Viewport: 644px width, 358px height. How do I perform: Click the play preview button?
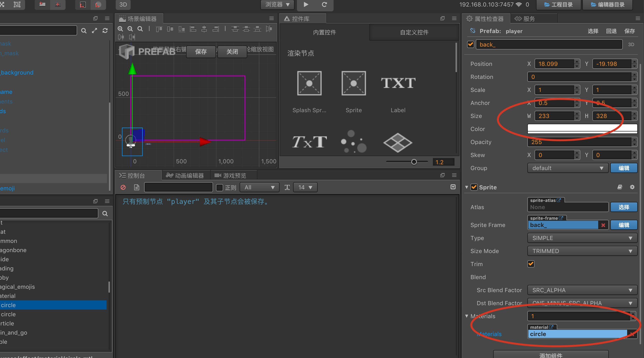tap(306, 5)
